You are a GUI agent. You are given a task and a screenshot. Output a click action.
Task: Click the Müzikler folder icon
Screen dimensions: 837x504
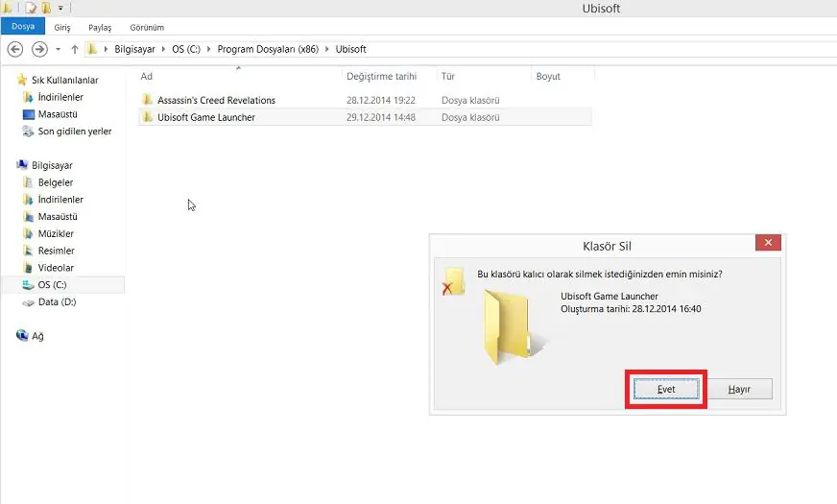tap(28, 234)
